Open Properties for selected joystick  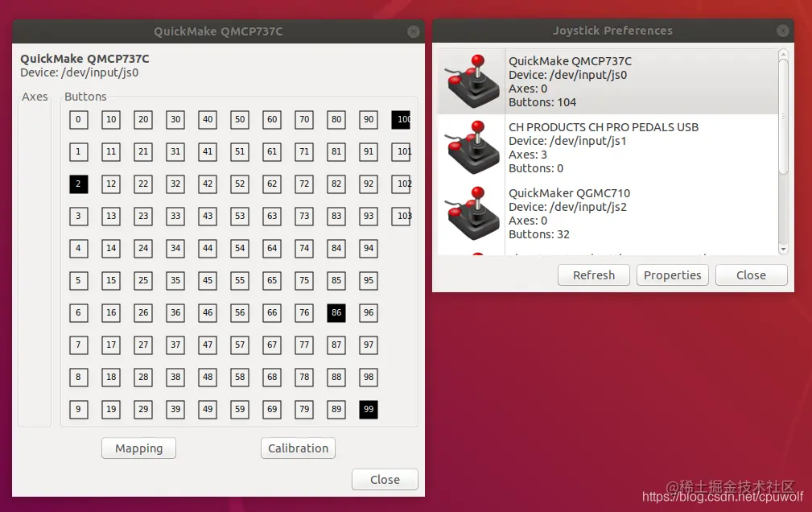point(672,275)
